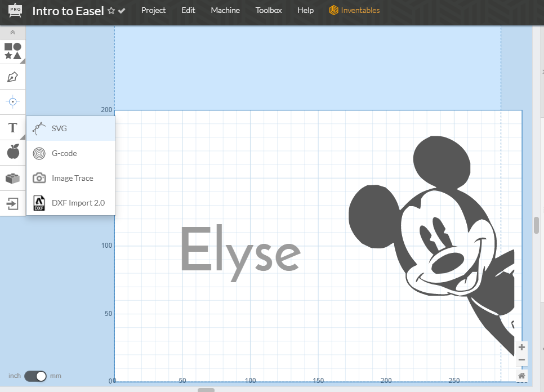This screenshot has width=544, height=392.
Task: Click the SVG curve icon
Action: (x=39, y=128)
